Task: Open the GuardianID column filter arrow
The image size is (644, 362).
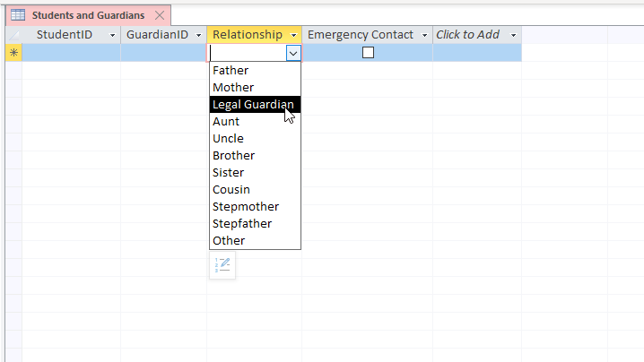Action: [198, 35]
